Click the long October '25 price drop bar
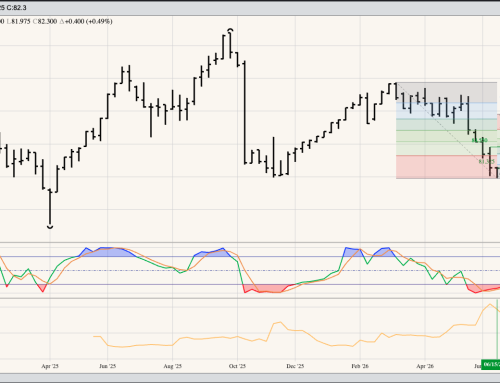The image size is (500, 383). pos(245,112)
